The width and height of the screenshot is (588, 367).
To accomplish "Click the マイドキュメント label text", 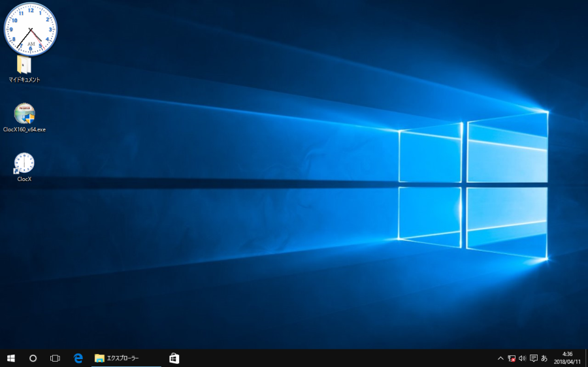I will coord(24,80).
